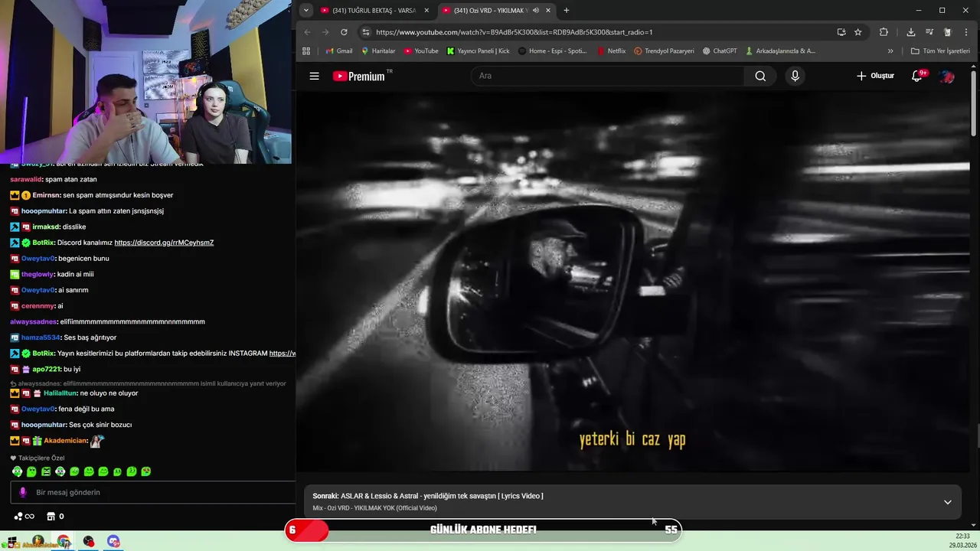980x551 pixels.
Task: Click username theglowly in chat
Action: (x=38, y=274)
